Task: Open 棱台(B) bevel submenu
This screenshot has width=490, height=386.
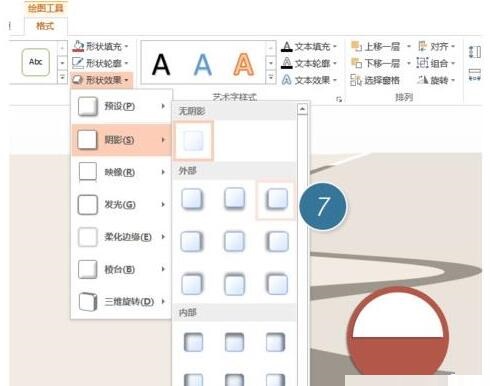Action: point(121,269)
